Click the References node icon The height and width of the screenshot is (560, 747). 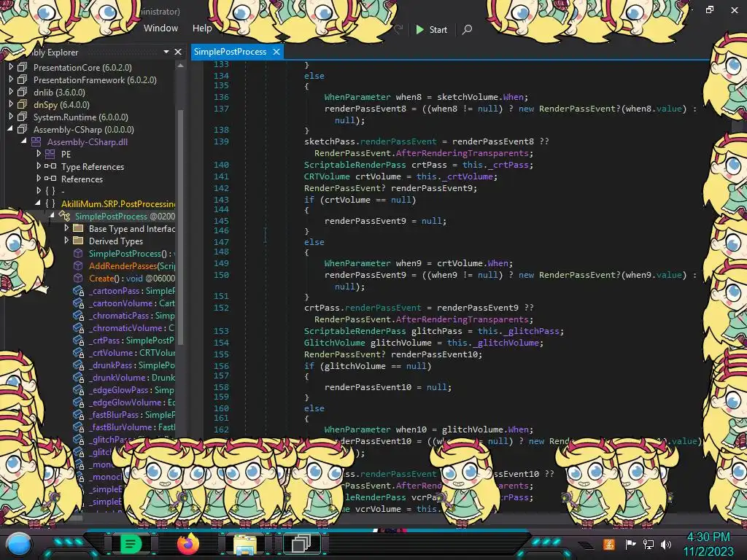click(x=50, y=179)
